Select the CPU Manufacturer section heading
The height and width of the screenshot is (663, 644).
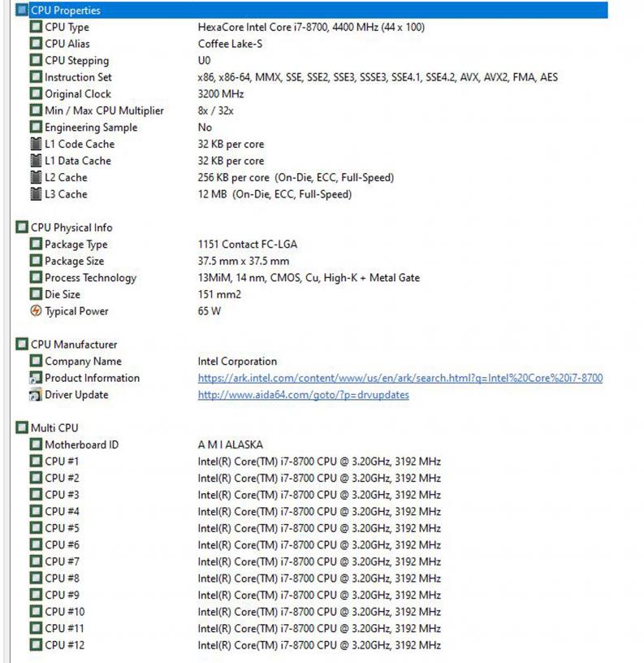tap(74, 344)
